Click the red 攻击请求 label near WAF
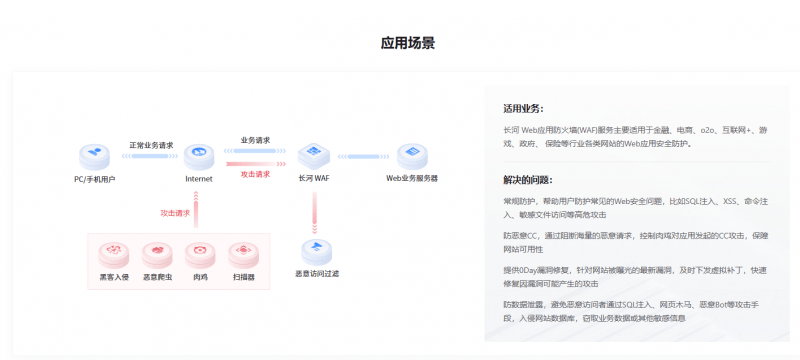This screenshot has height=360, width=800. (255, 174)
